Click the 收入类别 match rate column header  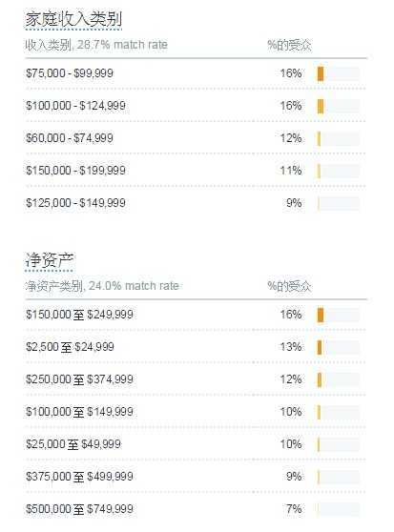96,45
